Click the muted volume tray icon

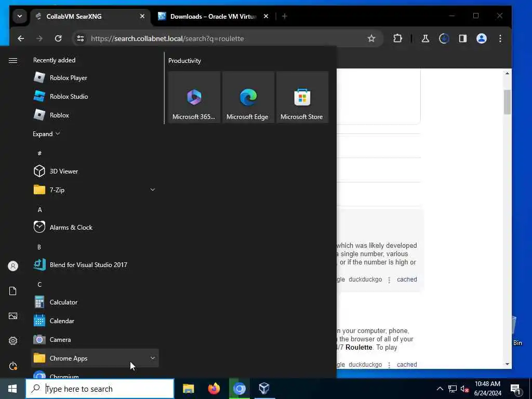[x=464, y=389]
